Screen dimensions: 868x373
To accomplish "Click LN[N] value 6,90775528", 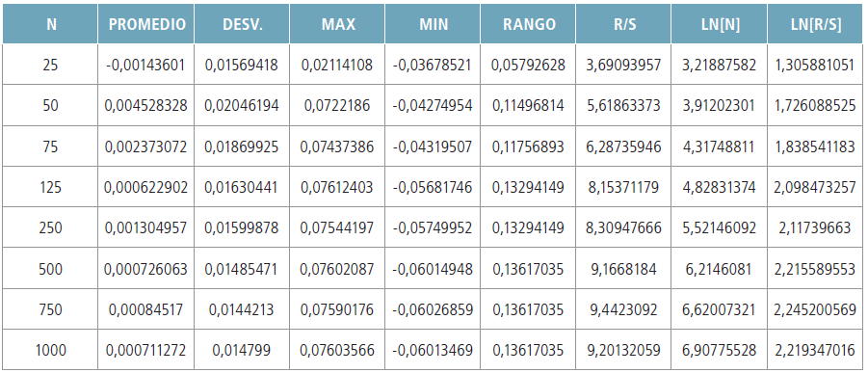I will point(719,350).
